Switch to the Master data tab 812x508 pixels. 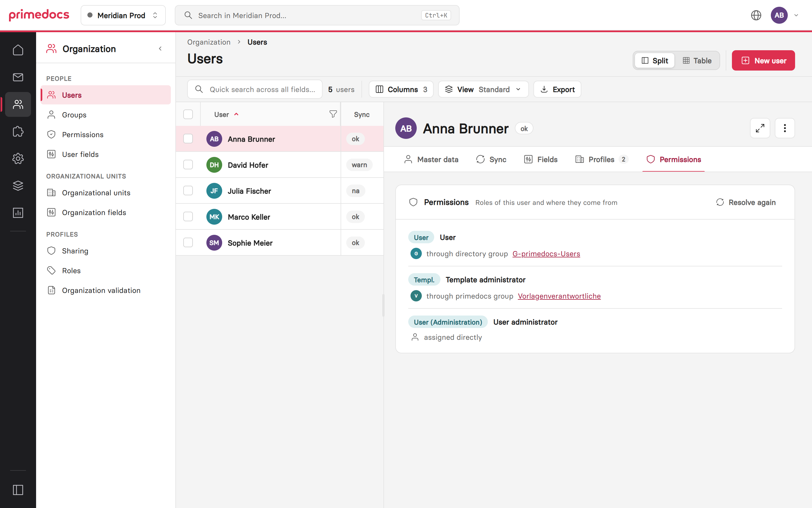point(431,159)
